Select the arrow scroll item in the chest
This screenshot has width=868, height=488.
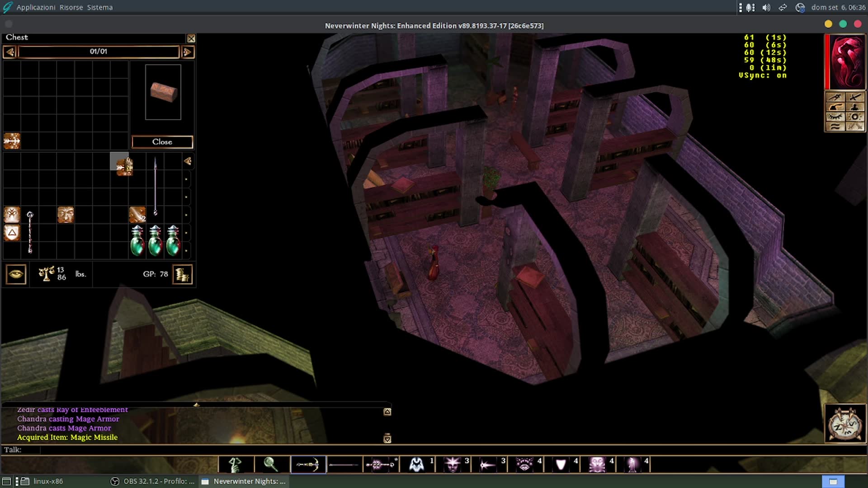[12, 141]
